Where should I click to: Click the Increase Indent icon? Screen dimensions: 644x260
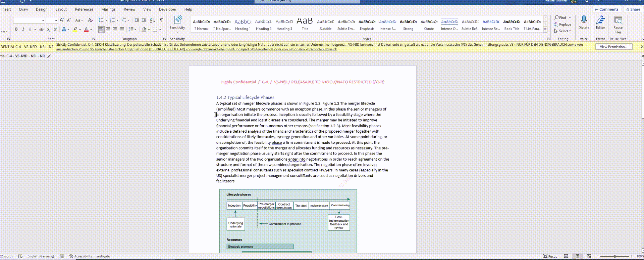tap(144, 20)
